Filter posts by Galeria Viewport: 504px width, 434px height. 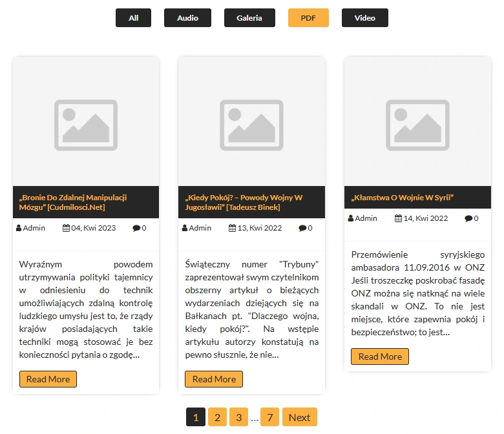click(x=249, y=18)
